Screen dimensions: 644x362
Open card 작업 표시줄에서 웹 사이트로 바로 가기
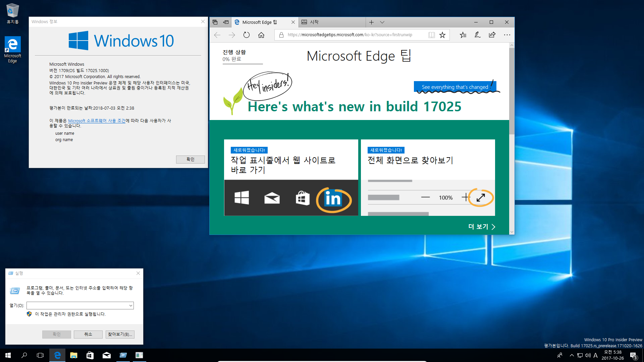(x=291, y=177)
